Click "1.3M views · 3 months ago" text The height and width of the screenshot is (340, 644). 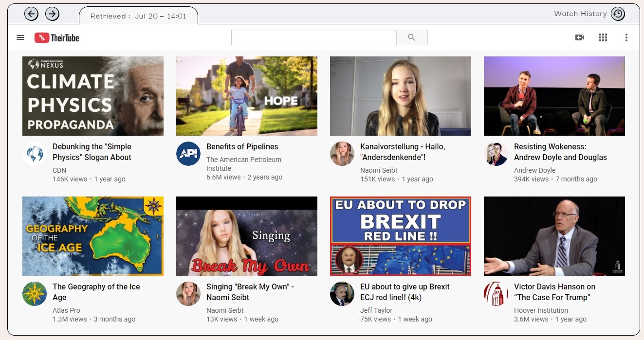coord(94,319)
